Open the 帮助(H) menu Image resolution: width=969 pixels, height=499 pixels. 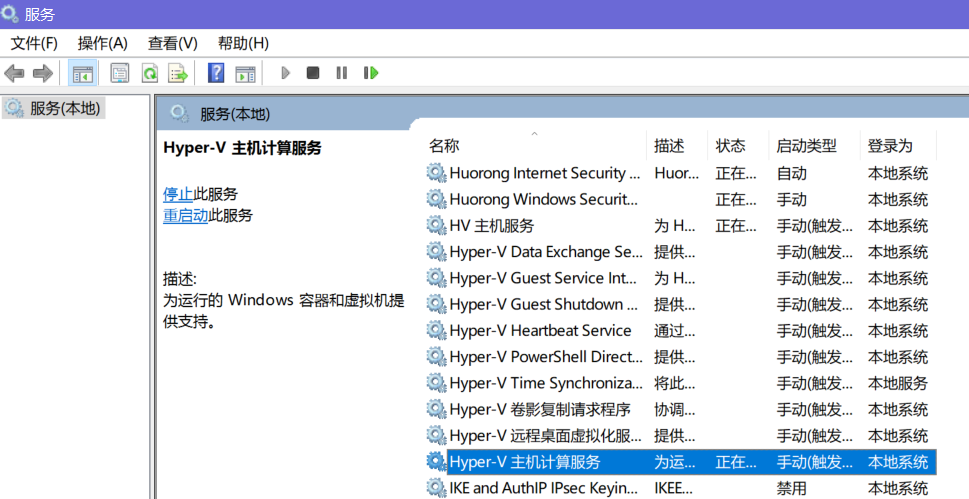click(x=243, y=43)
